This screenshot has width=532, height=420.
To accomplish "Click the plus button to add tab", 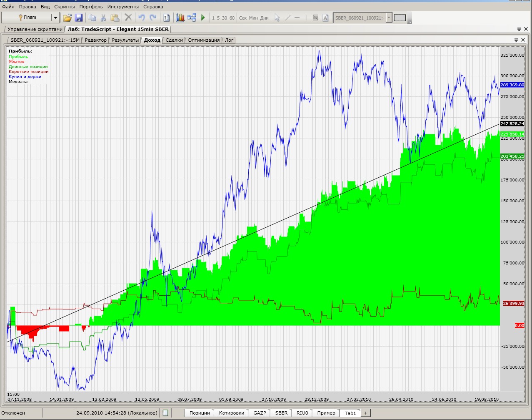I will coord(365,413).
